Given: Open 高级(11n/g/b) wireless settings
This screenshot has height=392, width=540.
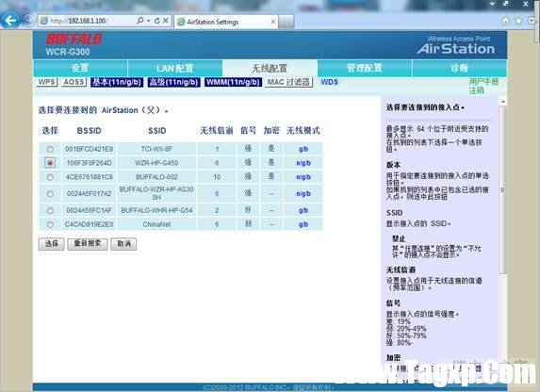Looking at the screenshot, I should pyautogui.click(x=174, y=82).
